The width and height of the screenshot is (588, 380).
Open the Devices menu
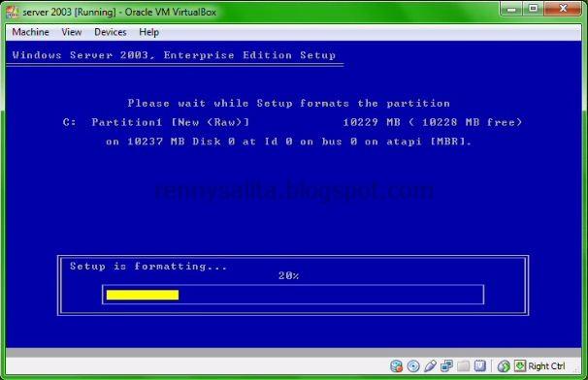(111, 32)
